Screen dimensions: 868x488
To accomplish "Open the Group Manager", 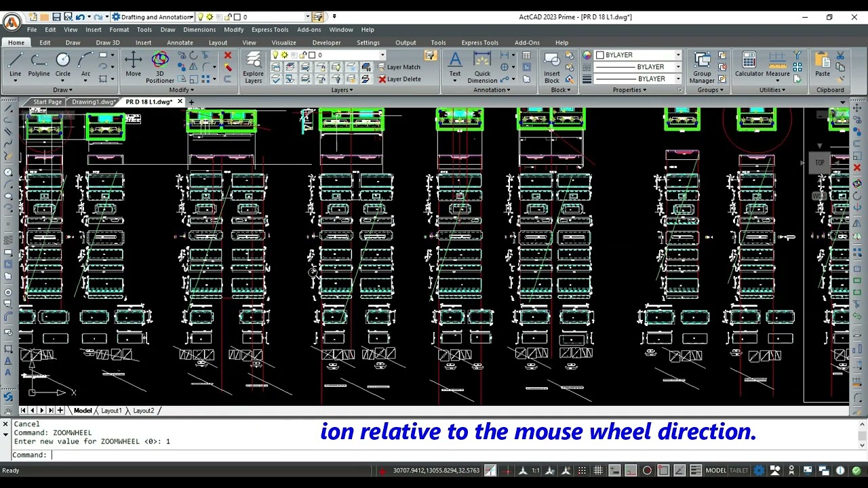I will point(702,68).
